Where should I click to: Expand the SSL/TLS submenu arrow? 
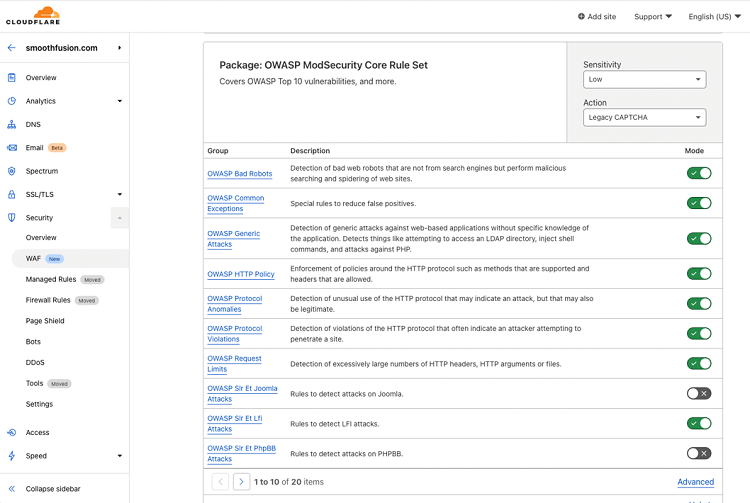tap(120, 194)
